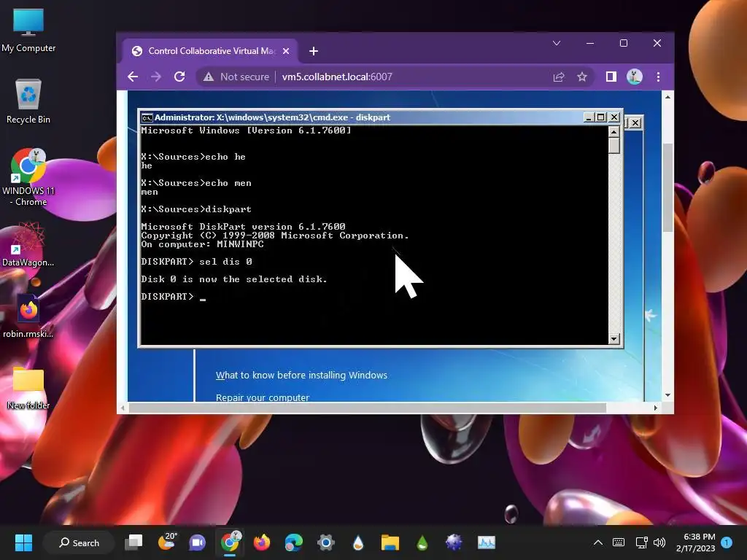Launch Microsoft Edge from taskbar
Viewport: 747px width, 560px height.
(x=293, y=542)
